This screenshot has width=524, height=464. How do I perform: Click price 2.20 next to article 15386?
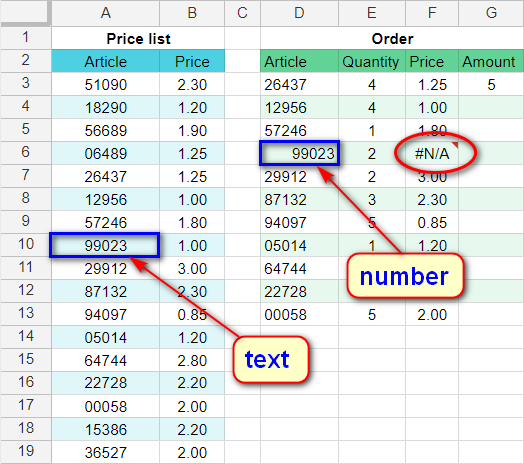(x=192, y=429)
